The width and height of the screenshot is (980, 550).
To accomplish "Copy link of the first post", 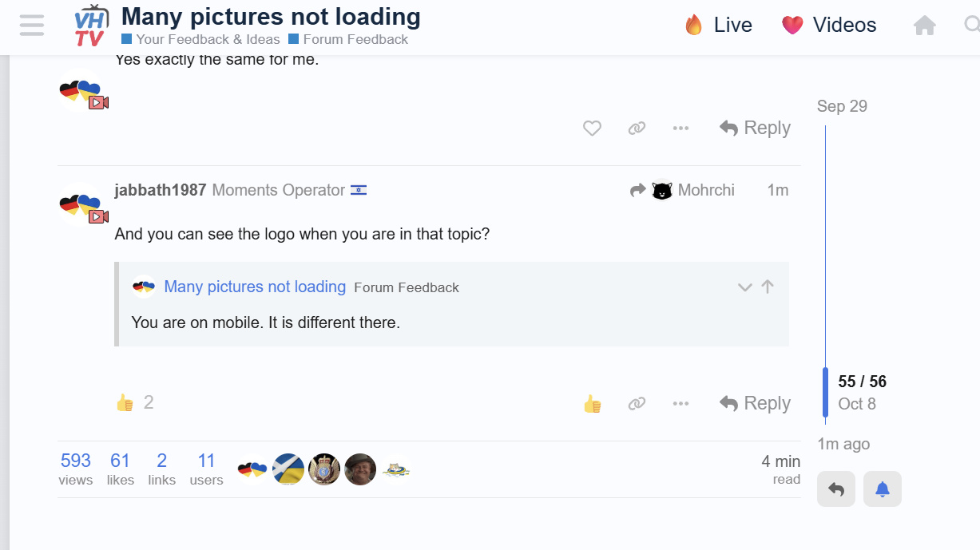I will 637,128.
